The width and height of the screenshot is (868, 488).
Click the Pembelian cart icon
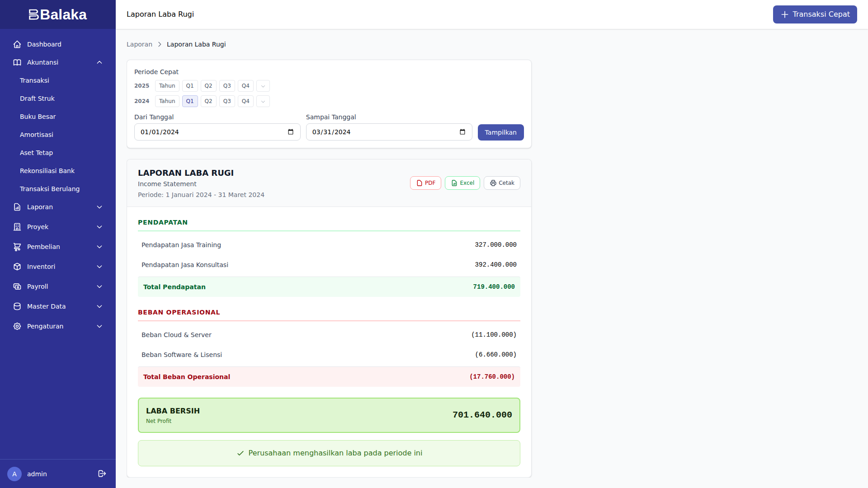pyautogui.click(x=17, y=247)
